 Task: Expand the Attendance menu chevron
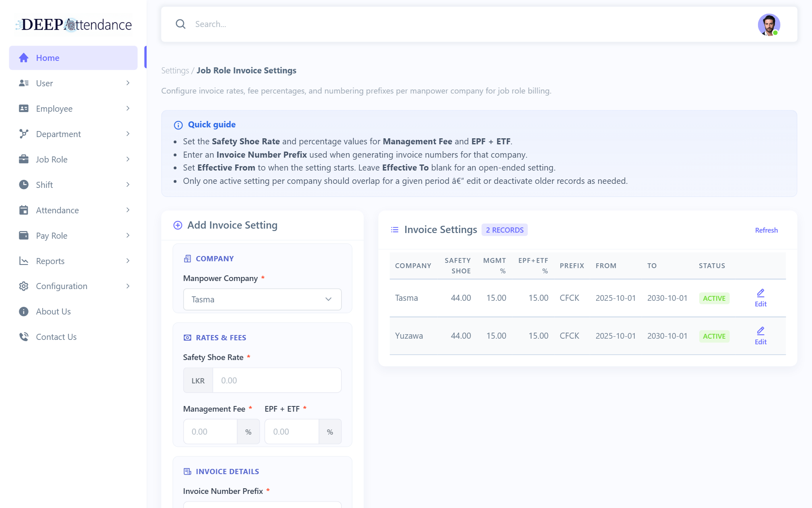click(128, 210)
